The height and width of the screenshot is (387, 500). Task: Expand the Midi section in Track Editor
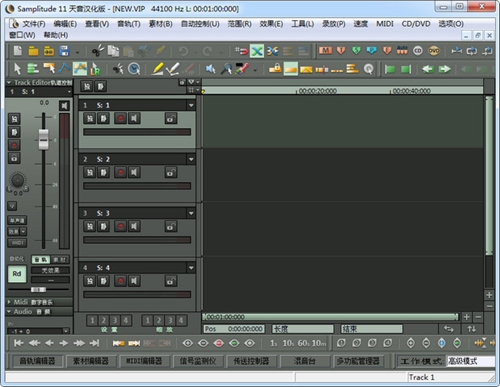(x=9, y=302)
